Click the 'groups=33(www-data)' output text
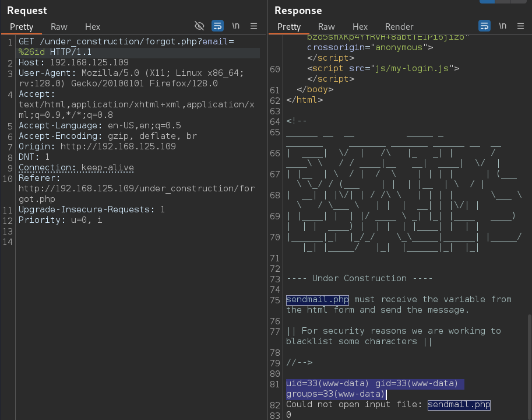Image resolution: width=532 pixels, height=420 pixels. pos(335,394)
